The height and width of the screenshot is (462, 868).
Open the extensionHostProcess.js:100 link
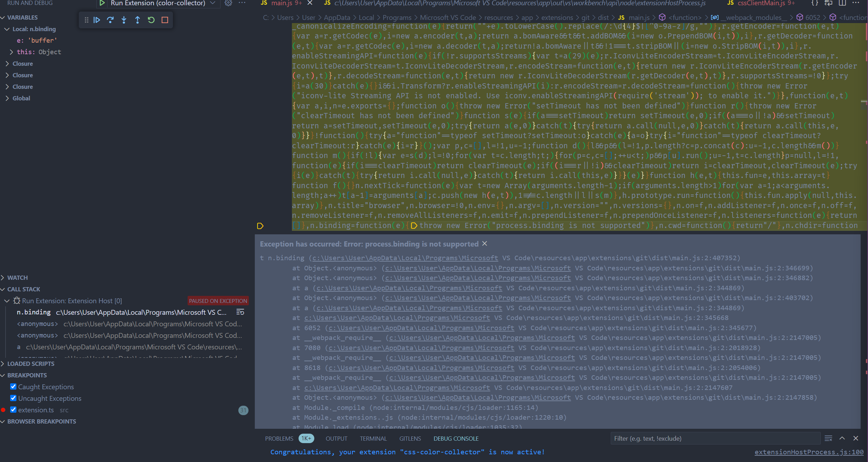coord(809,452)
